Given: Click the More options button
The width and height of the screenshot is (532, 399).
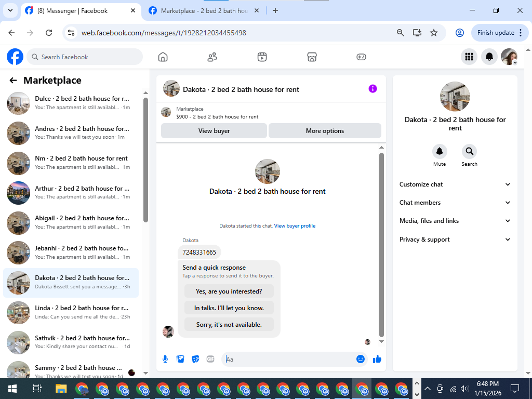Looking at the screenshot, I should (325, 130).
